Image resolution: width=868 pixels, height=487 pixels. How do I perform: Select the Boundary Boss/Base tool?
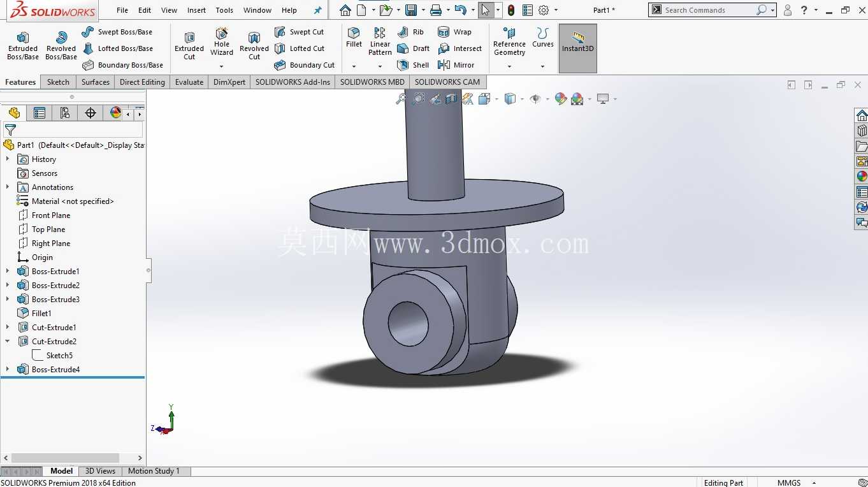coord(122,65)
